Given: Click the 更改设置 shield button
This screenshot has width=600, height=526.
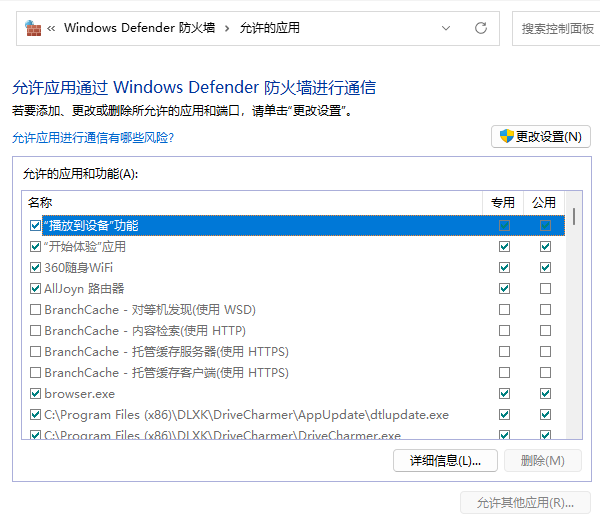Looking at the screenshot, I should (x=540, y=137).
